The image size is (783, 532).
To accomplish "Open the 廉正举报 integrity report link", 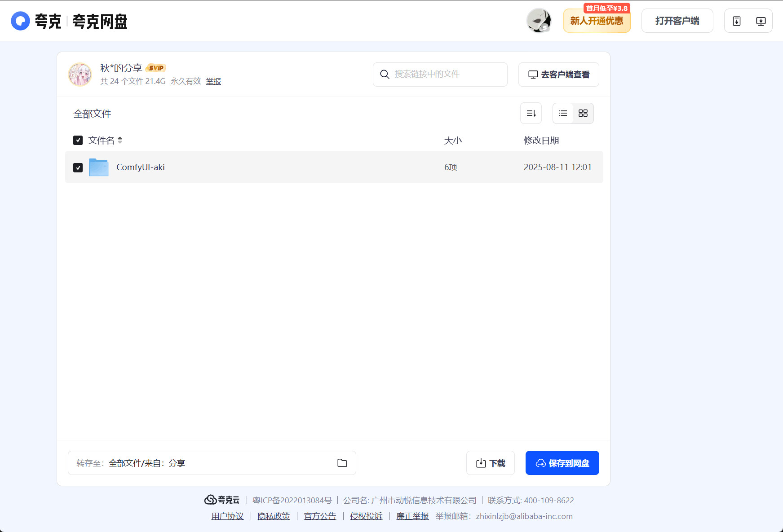I will click(413, 516).
